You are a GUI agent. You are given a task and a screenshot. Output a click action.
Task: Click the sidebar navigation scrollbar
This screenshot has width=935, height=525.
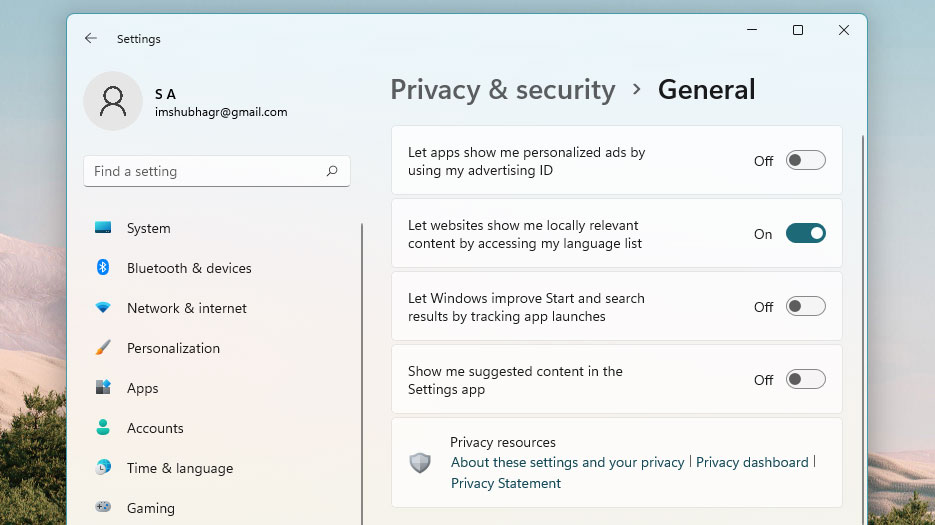click(x=362, y=374)
